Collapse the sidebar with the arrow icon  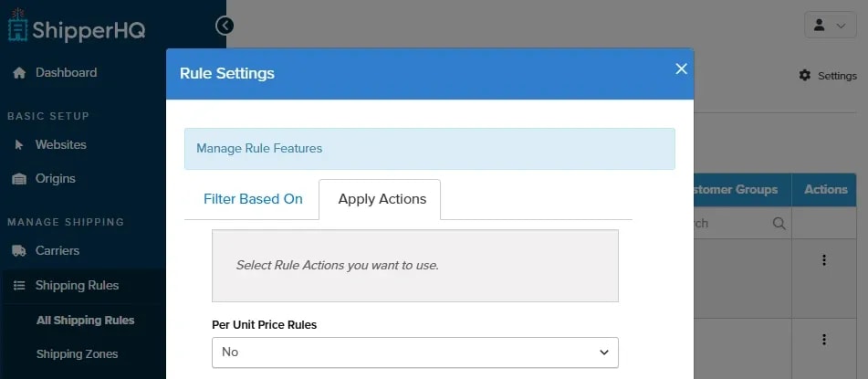(225, 26)
